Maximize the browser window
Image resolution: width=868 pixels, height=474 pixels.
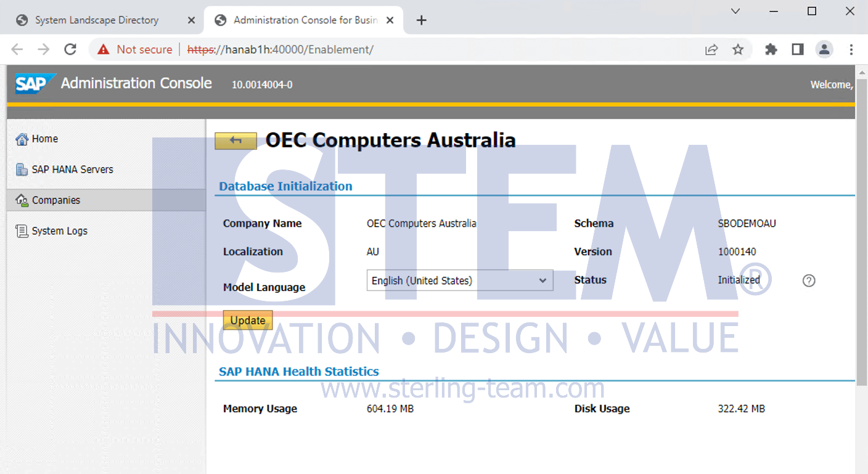pyautogui.click(x=812, y=11)
